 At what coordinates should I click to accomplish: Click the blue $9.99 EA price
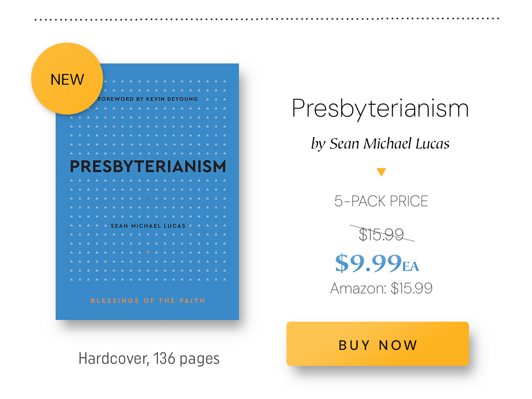(377, 263)
